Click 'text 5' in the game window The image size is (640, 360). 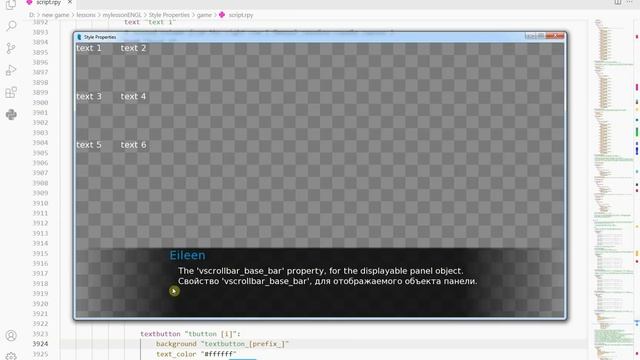tap(89, 145)
